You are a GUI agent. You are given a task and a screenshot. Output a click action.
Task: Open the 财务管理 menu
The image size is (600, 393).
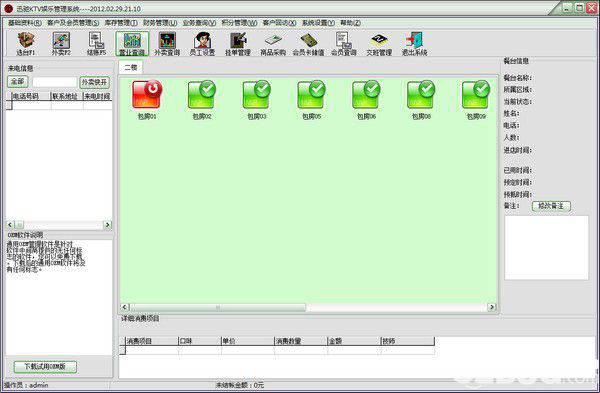coord(160,23)
